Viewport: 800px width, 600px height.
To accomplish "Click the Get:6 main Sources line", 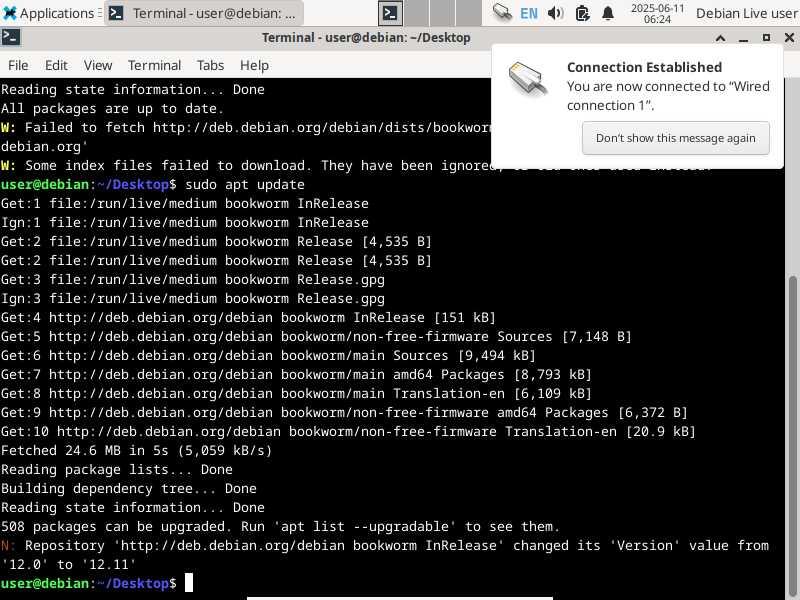I will [268, 356].
